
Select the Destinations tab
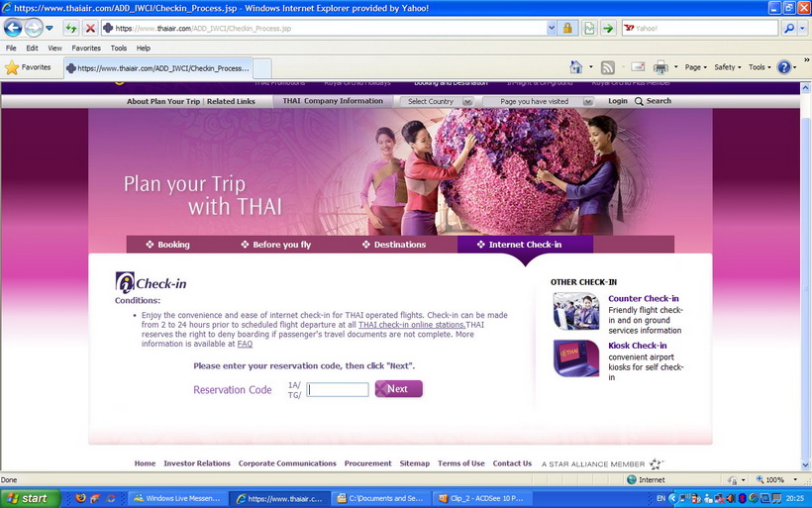(394, 245)
